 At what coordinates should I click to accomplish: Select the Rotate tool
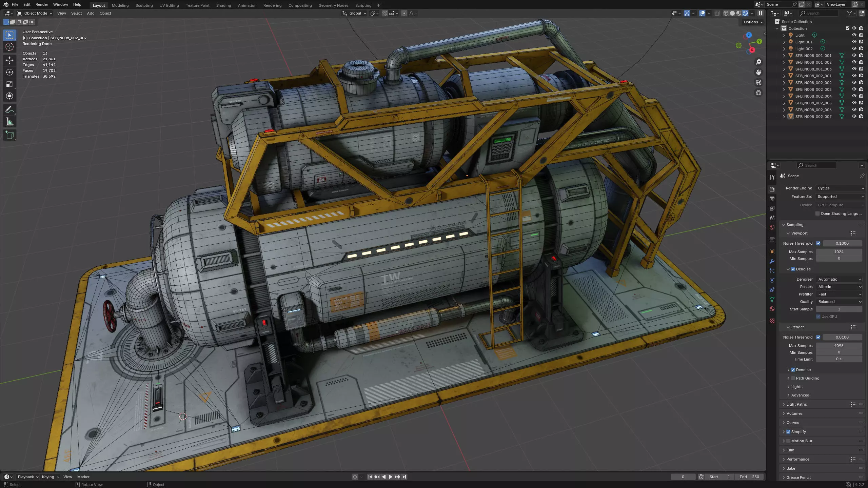tap(9, 72)
